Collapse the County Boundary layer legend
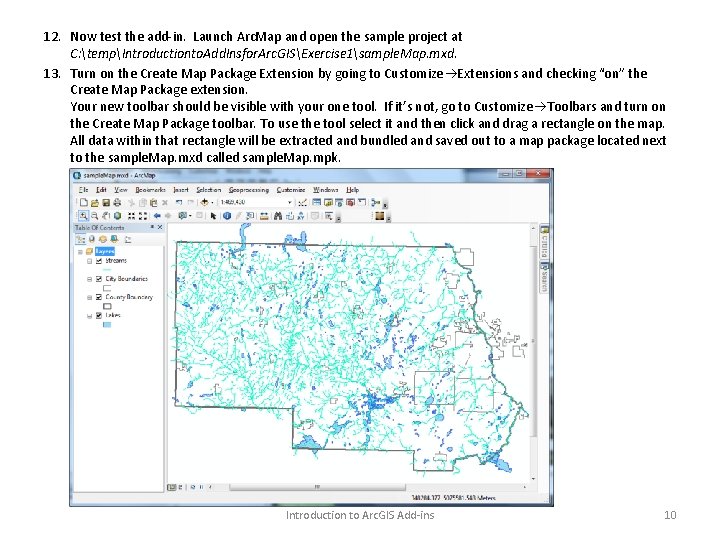 click(x=90, y=297)
